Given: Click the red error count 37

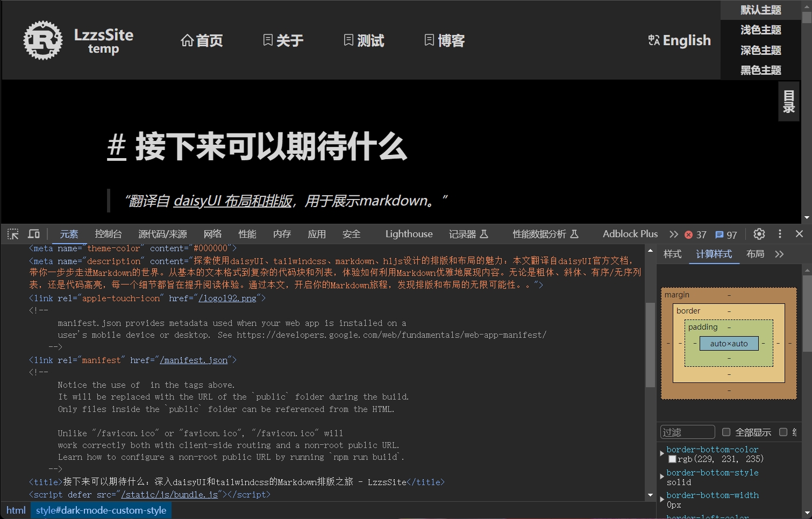Looking at the screenshot, I should pos(695,234).
